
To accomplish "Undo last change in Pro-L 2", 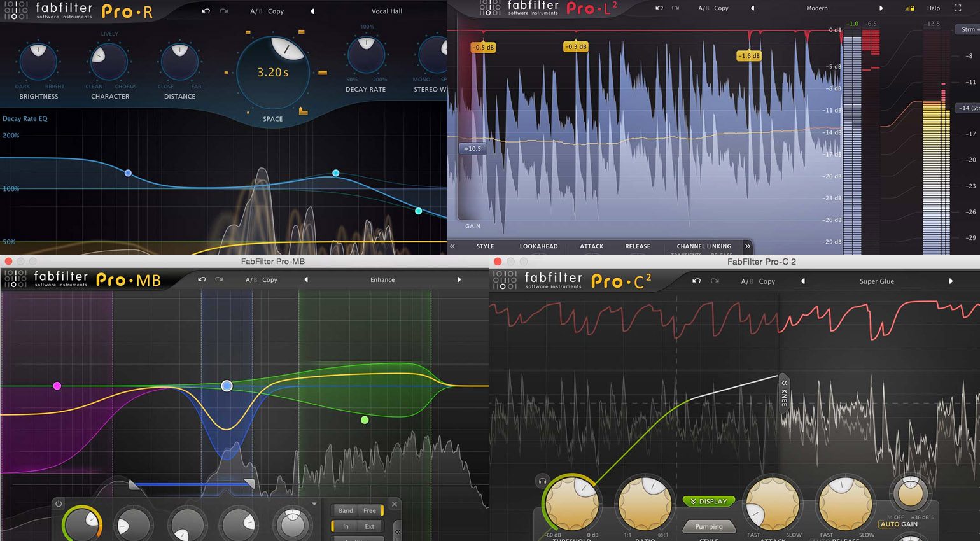I will click(659, 8).
